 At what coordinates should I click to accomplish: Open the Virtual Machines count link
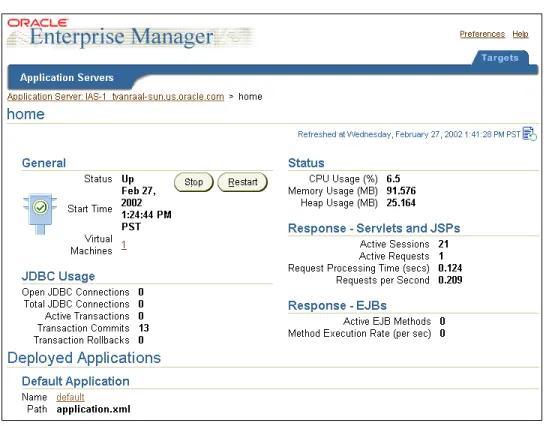tap(124, 245)
